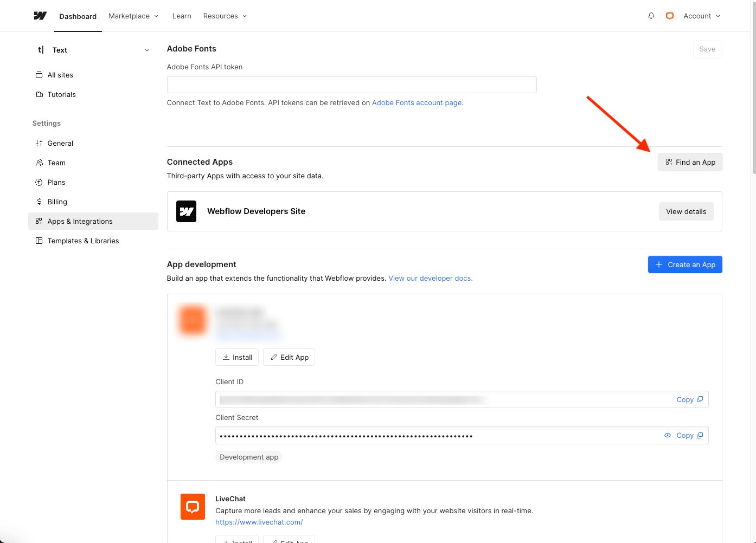Click the Templates & Libraries icon
Screen dimensions: 756x543
39,241
